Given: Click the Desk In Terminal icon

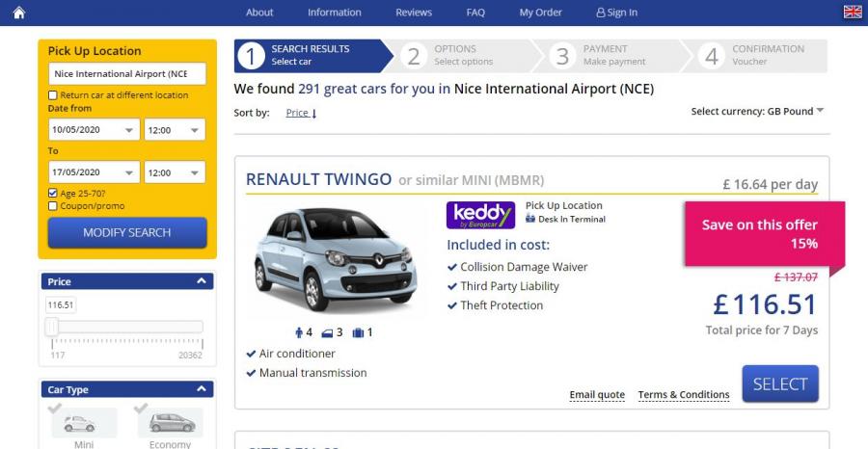Looking at the screenshot, I should (530, 219).
